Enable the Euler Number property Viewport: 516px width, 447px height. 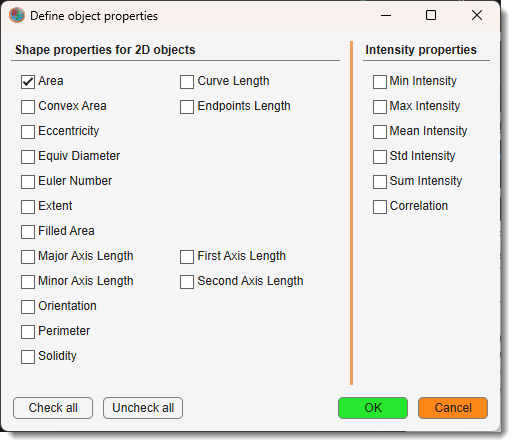pyautogui.click(x=28, y=182)
